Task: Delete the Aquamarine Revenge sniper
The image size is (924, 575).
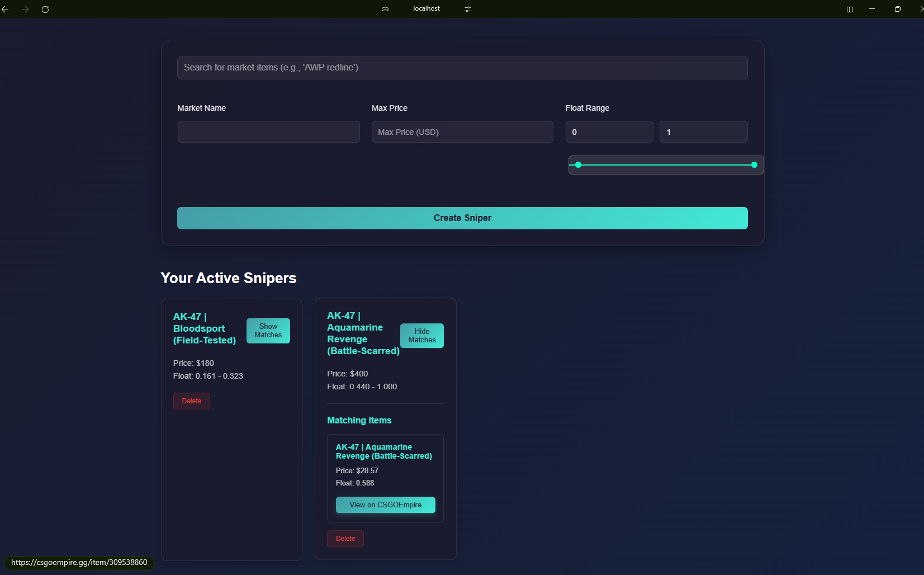Action: click(345, 538)
